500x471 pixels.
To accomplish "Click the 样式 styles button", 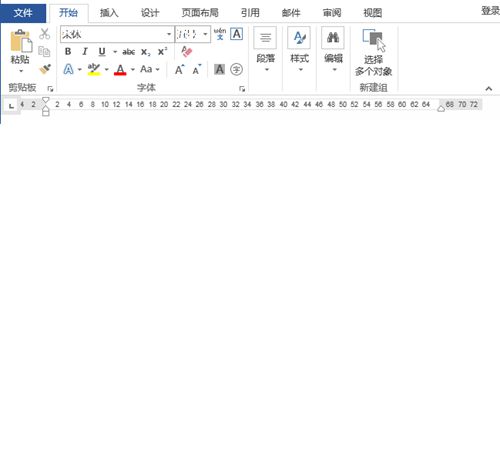I will [x=300, y=50].
